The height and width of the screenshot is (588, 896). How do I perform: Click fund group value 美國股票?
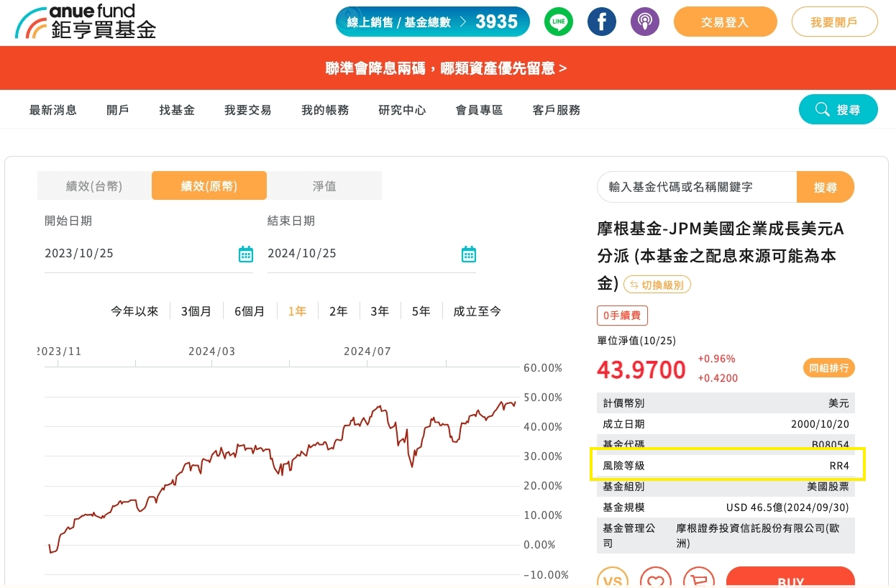828,487
